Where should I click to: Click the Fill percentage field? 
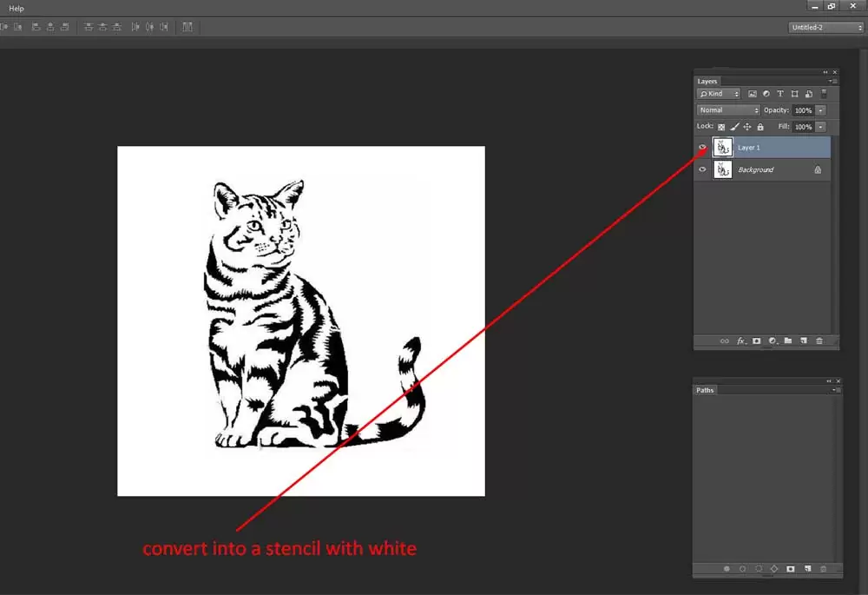[803, 127]
